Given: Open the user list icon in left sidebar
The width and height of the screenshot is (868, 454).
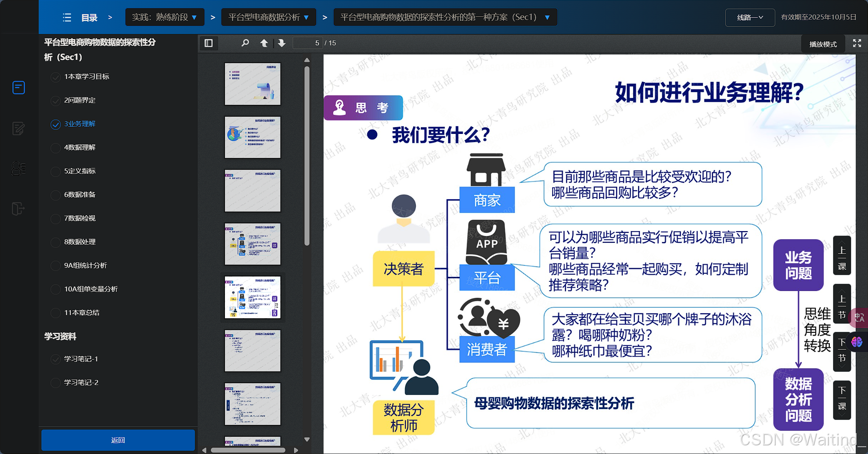Looking at the screenshot, I should 19,168.
